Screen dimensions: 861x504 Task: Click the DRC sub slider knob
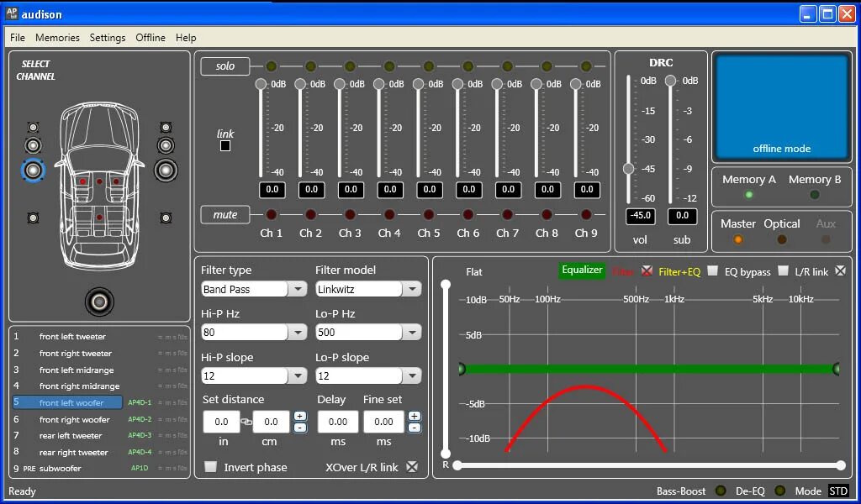coord(670,81)
